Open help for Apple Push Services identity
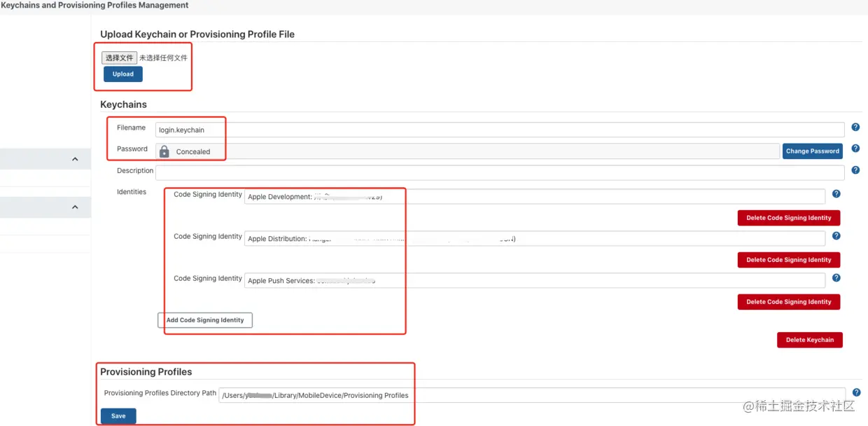Screen dimensions: 868x426 point(836,278)
